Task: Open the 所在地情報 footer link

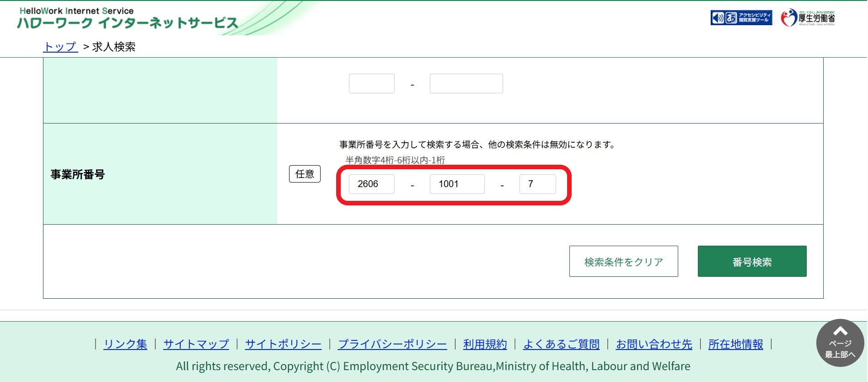Action: click(735, 344)
